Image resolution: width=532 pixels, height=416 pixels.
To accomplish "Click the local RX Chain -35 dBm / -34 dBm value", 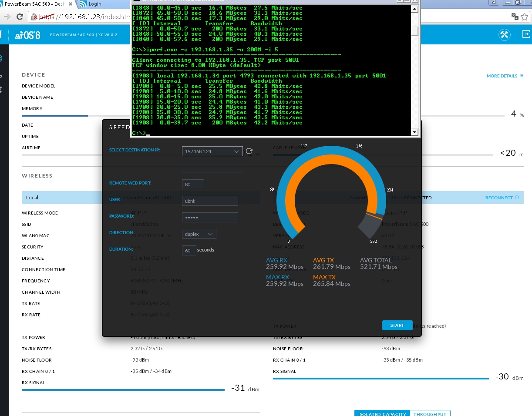I will (x=151, y=372).
